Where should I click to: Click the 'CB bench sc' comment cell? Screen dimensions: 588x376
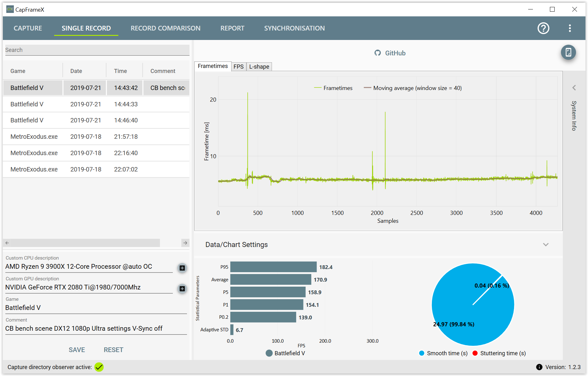[x=167, y=88]
